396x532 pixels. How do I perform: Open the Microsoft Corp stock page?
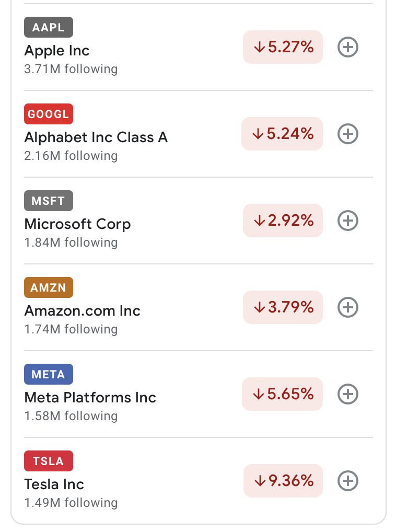[77, 224]
